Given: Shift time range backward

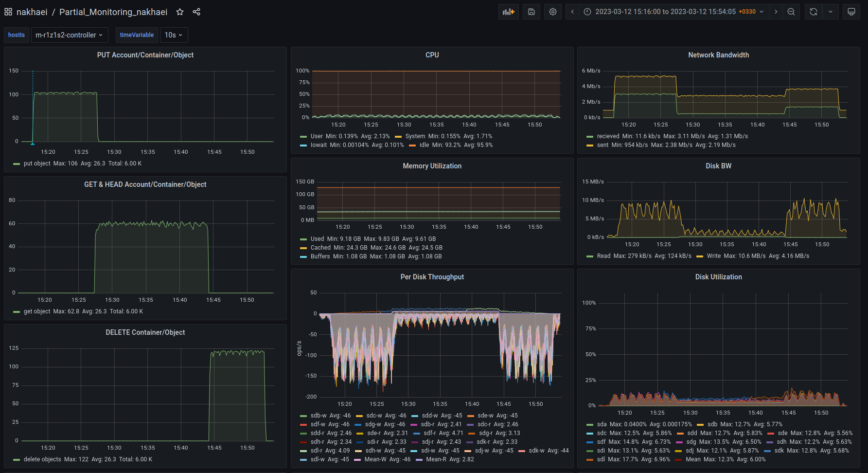Looking at the screenshot, I should point(572,12).
